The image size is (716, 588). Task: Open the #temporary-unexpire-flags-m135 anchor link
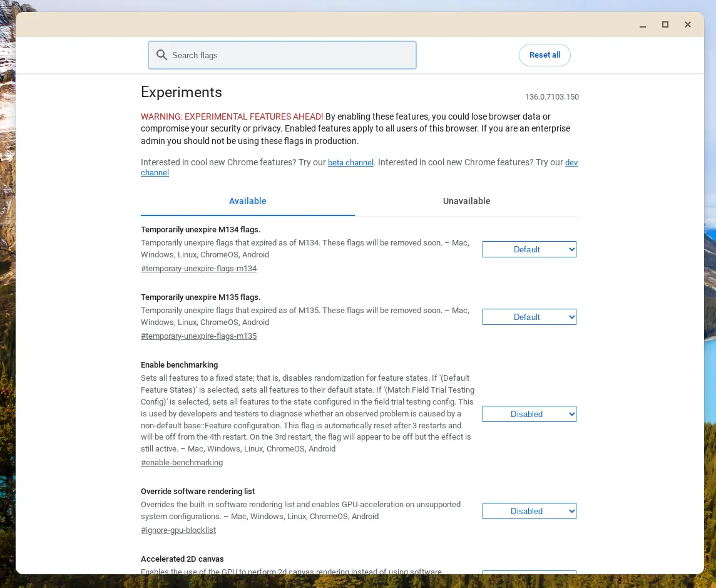click(x=198, y=336)
